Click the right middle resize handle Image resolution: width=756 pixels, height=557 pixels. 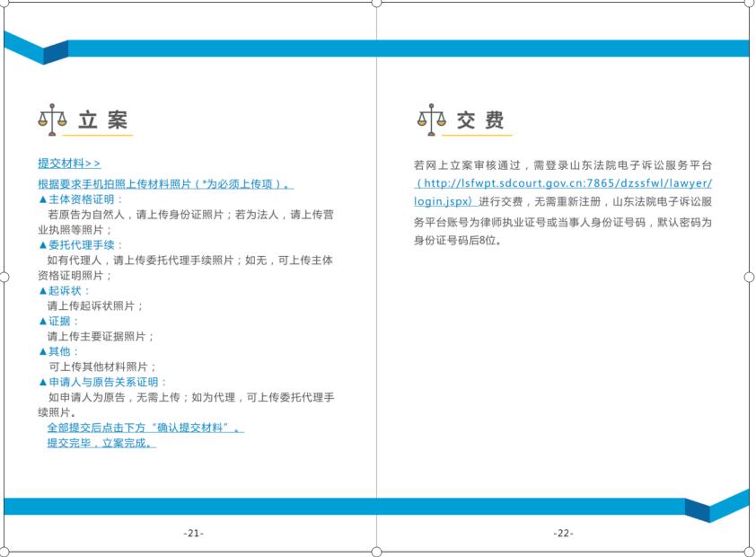750,278
